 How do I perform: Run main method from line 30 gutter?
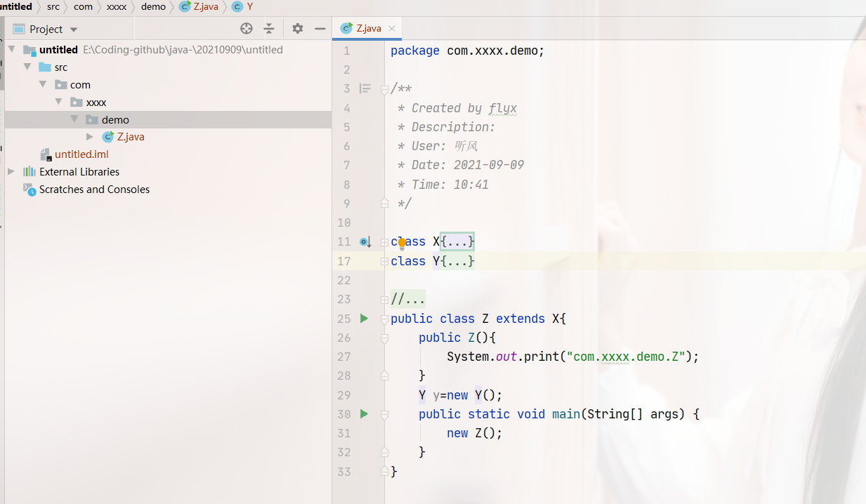(364, 414)
